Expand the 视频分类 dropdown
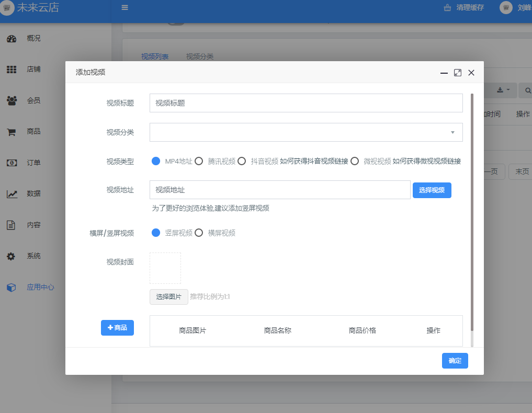The height and width of the screenshot is (413, 532). [306, 132]
